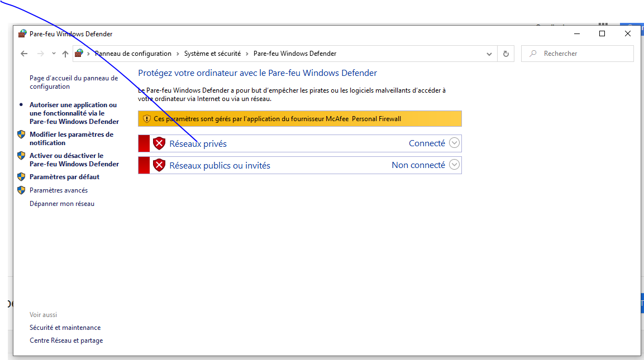Viewport: 644px width, 360px height.
Task: Open Centre Réseau et partage link
Action: [x=66, y=340]
